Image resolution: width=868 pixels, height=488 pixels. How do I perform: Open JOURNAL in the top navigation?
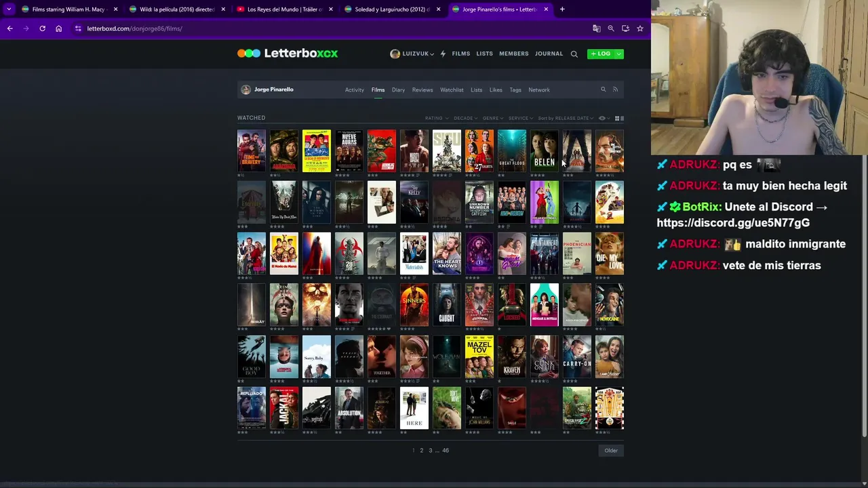tap(549, 54)
